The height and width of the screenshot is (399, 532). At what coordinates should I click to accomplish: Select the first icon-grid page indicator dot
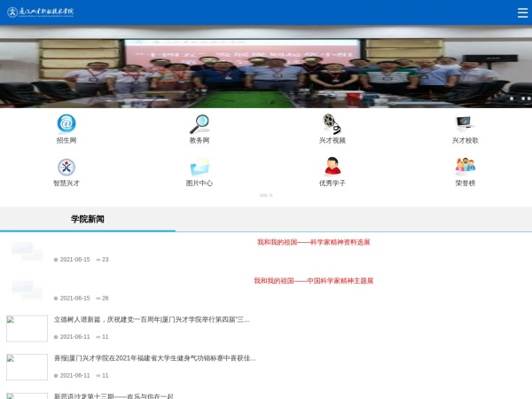click(263, 195)
